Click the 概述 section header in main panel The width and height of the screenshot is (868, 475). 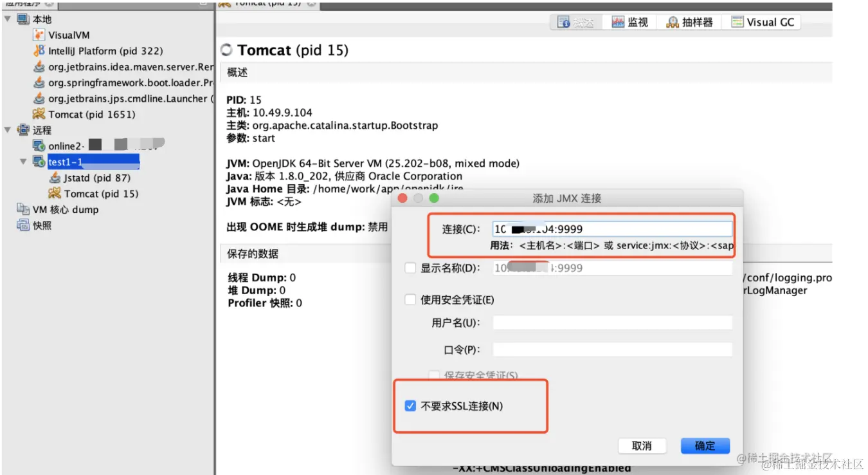pos(237,73)
